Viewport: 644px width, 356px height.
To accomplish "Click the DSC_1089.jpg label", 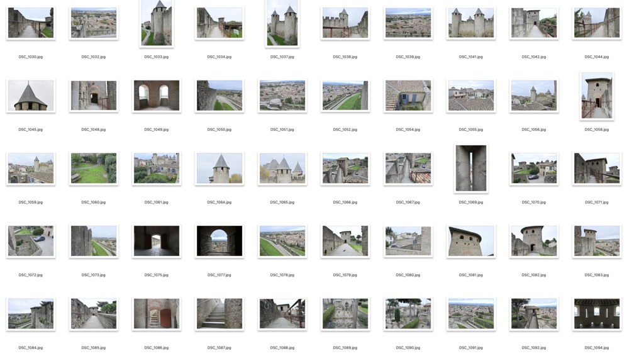I will click(x=345, y=348).
